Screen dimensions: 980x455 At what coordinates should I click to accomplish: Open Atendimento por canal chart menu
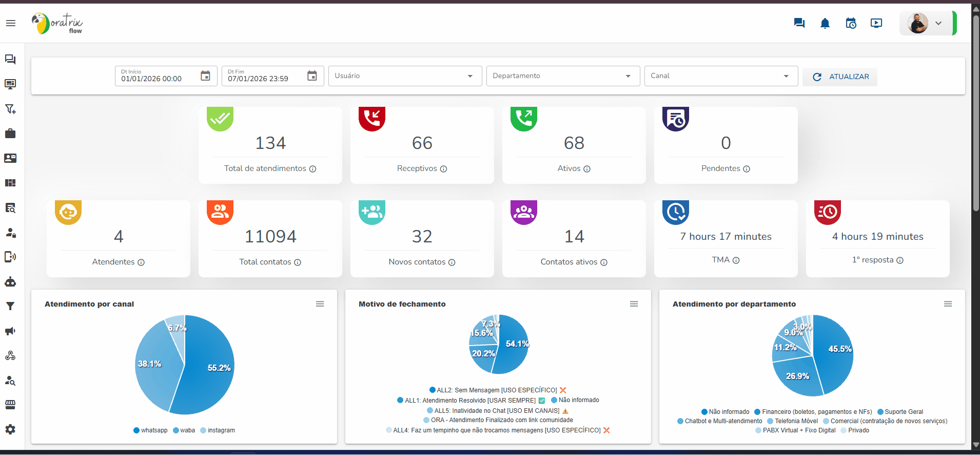click(320, 304)
